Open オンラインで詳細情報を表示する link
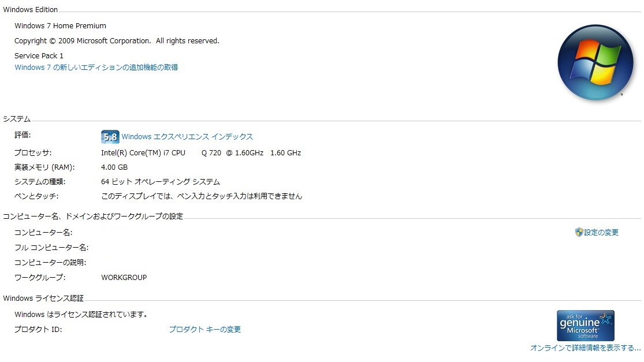 585,348
